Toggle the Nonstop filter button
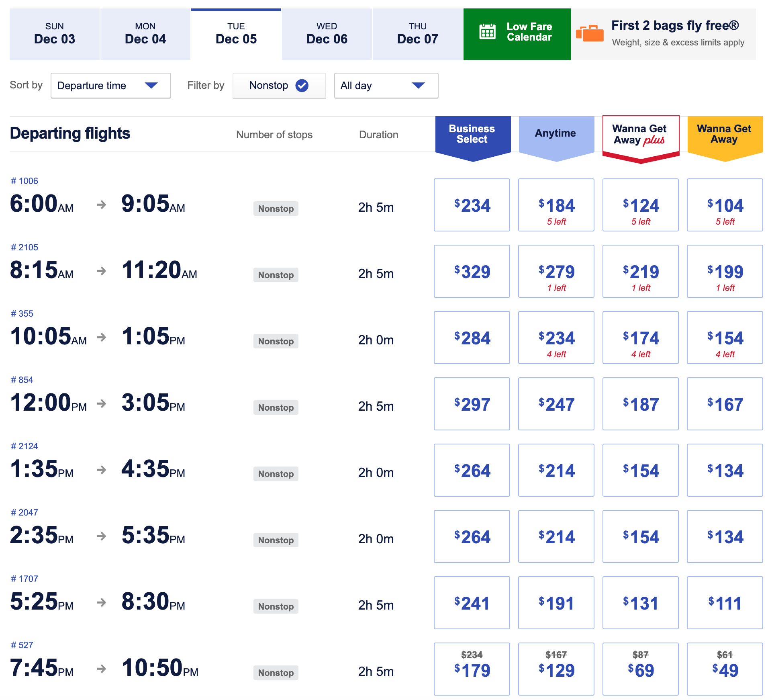This screenshot has height=700, width=772. 279,85
